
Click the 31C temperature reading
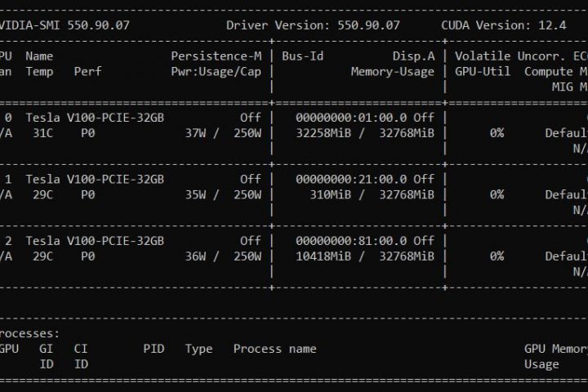(39, 132)
